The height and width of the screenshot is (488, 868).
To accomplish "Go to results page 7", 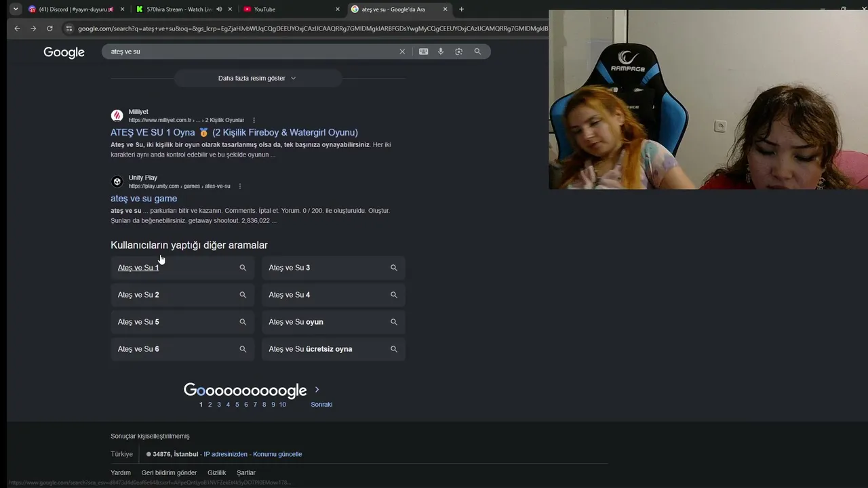I will click(255, 405).
